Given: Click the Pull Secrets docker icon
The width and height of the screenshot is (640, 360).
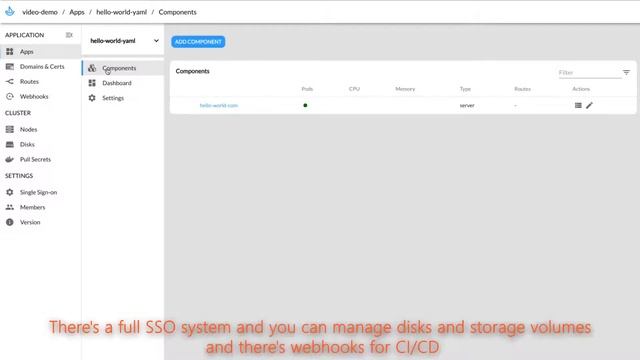Looking at the screenshot, I should (10, 159).
